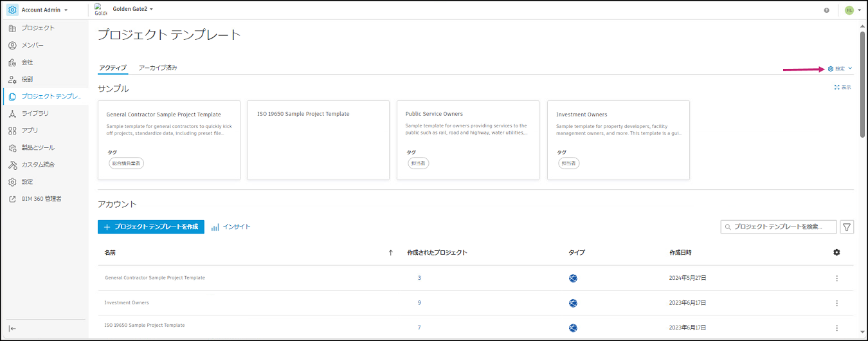Click the 2024年5月27日 date cell
Image resolution: width=868 pixels, height=341 pixels.
point(688,278)
